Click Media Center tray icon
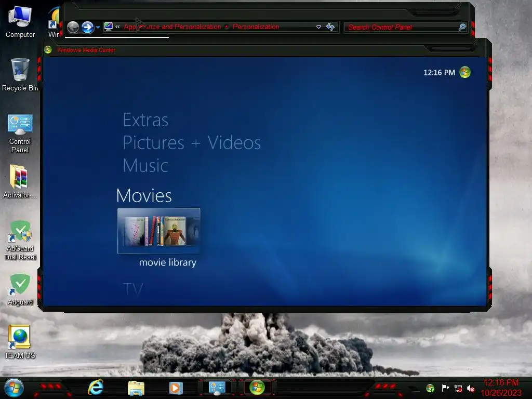Viewport: 532px width, 399px height. pyautogui.click(x=430, y=388)
